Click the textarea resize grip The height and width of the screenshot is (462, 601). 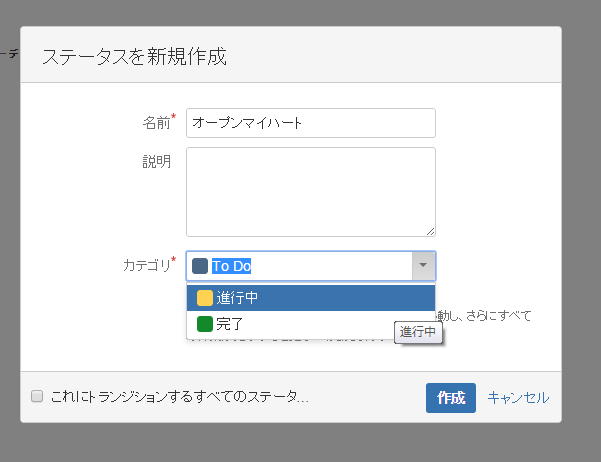[430, 232]
